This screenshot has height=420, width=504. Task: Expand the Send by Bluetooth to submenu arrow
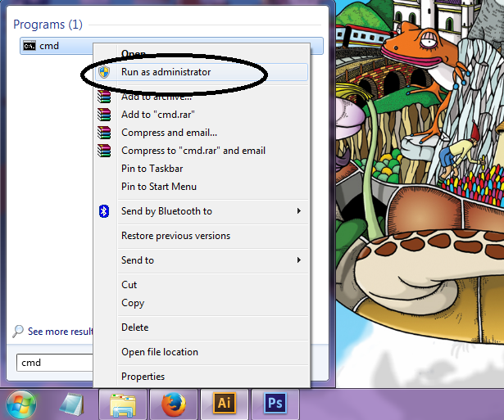pyautogui.click(x=299, y=211)
